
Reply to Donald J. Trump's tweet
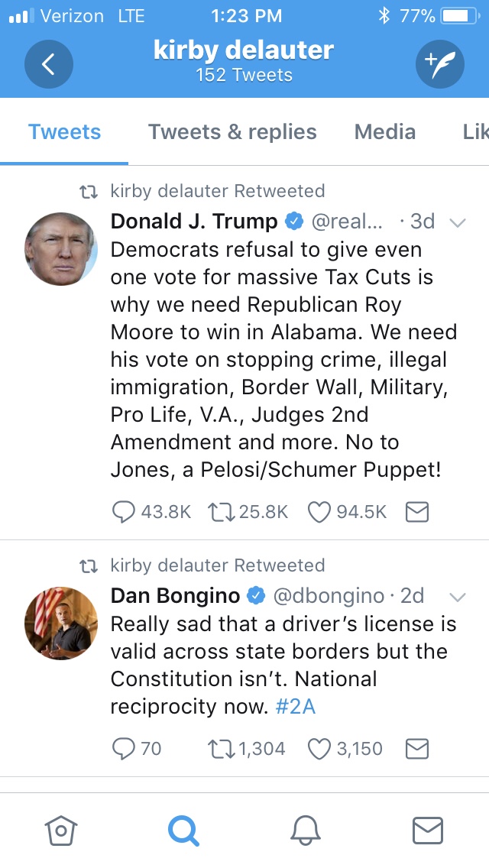point(124,512)
